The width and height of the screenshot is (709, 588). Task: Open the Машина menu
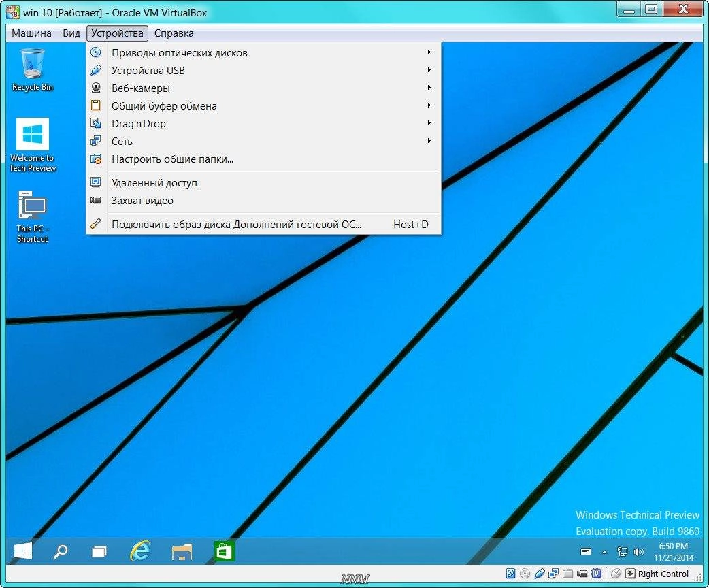[x=31, y=33]
